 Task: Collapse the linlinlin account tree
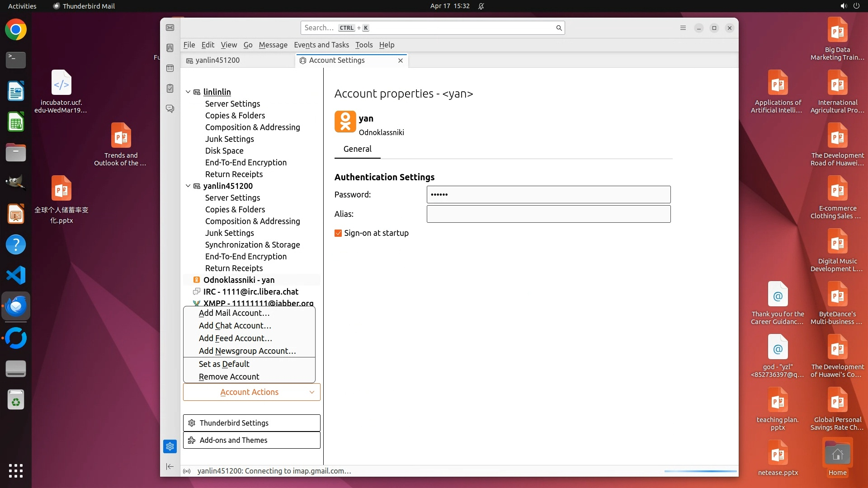click(188, 92)
